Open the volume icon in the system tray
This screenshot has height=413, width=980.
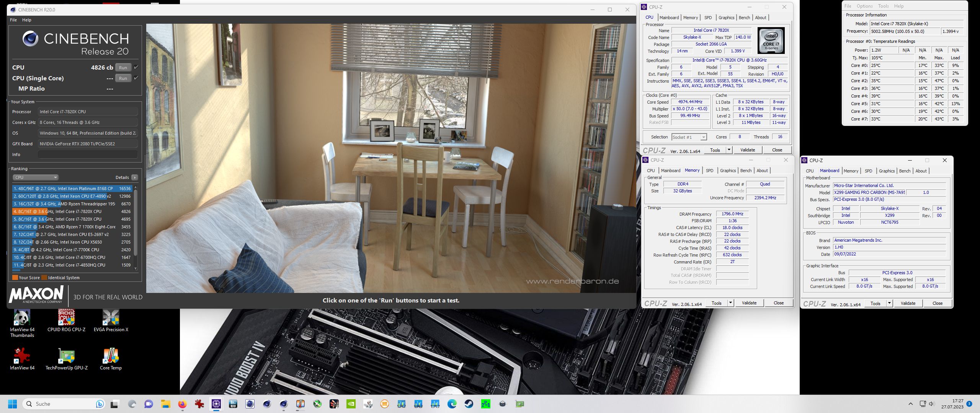tap(931, 404)
